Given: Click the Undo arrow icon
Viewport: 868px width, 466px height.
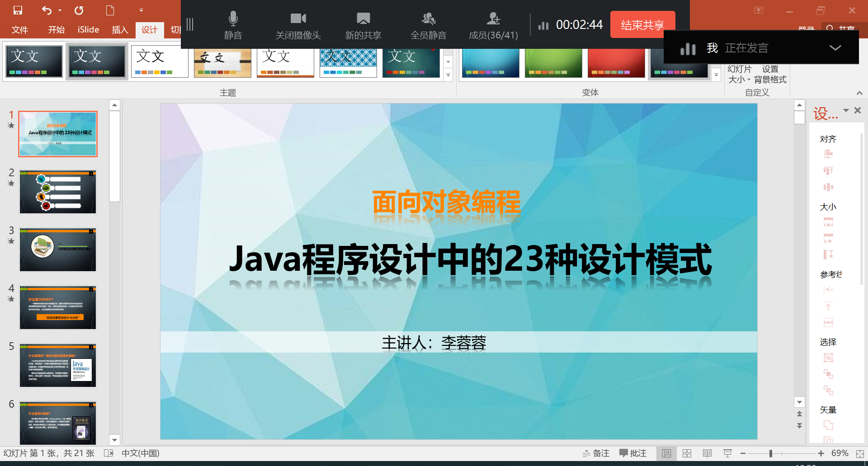Looking at the screenshot, I should tap(47, 10).
